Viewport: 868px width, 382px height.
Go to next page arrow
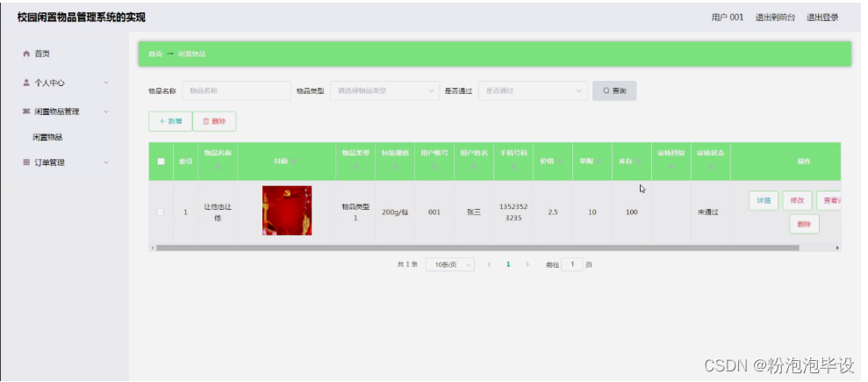527,264
